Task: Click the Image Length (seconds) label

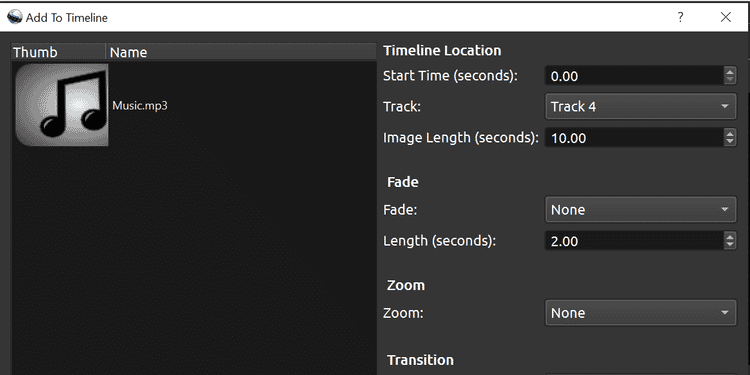Action: click(461, 138)
